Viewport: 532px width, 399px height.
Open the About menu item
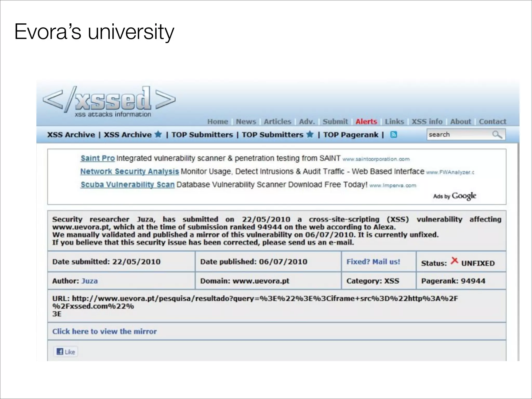461,122
